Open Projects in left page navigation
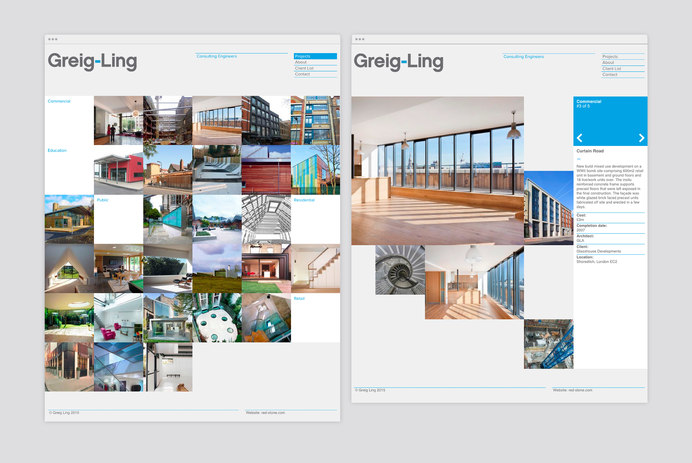This screenshot has height=463, width=692. 315,56
